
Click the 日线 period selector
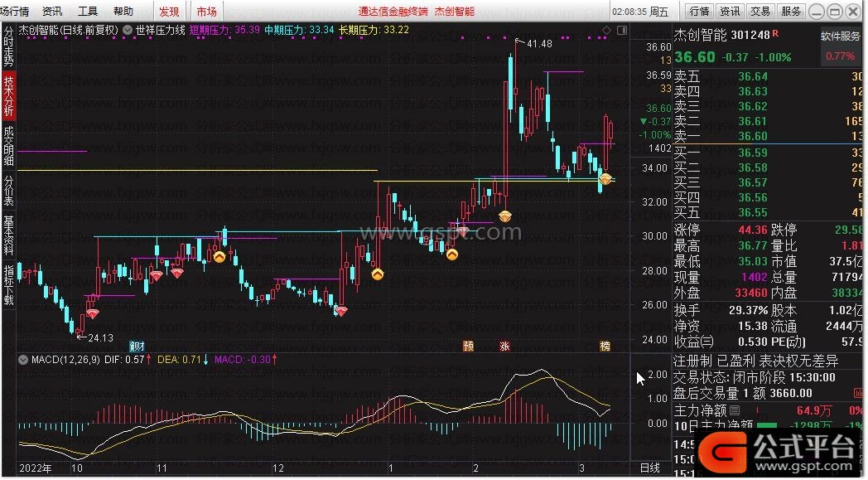(x=650, y=468)
